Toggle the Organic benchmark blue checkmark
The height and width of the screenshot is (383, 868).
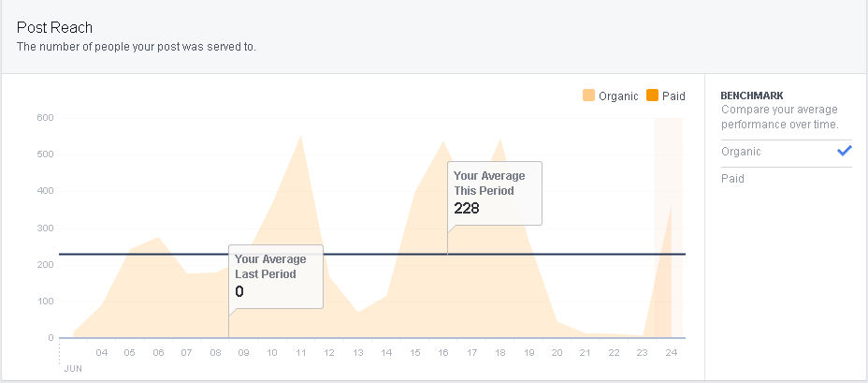point(845,151)
